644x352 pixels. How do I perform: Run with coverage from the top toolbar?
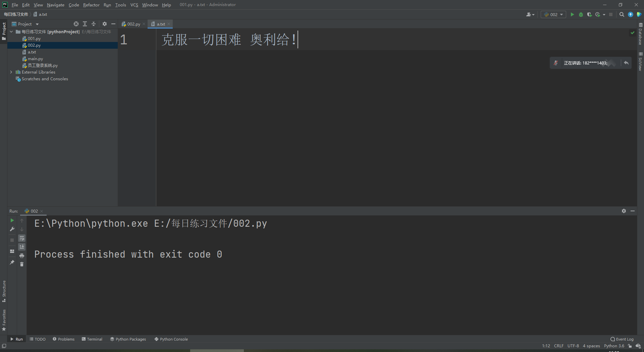point(589,14)
